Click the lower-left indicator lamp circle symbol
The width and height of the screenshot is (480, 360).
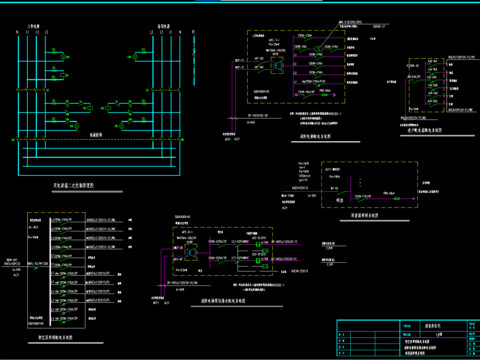point(77,126)
